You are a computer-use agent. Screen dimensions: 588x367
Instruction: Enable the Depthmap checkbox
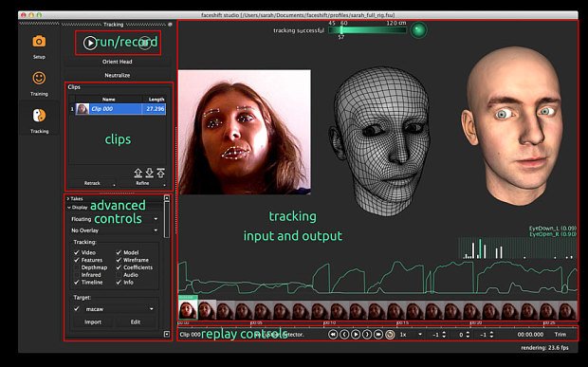click(77, 267)
